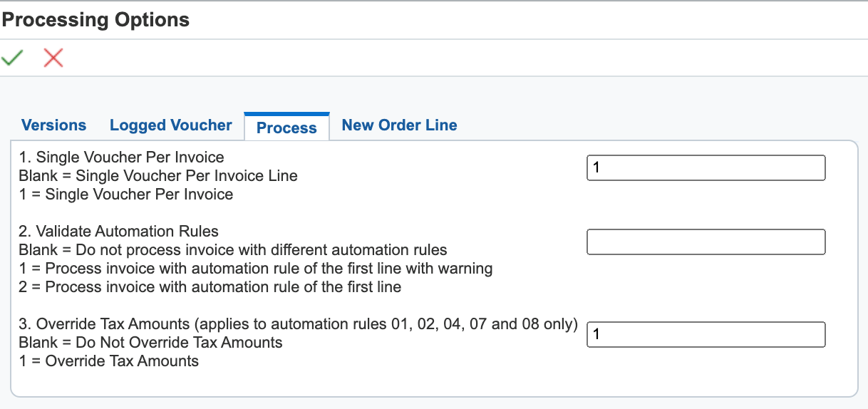Click the '1 = Override Tax Amounts' line
The width and height of the screenshot is (868, 409).
click(109, 361)
